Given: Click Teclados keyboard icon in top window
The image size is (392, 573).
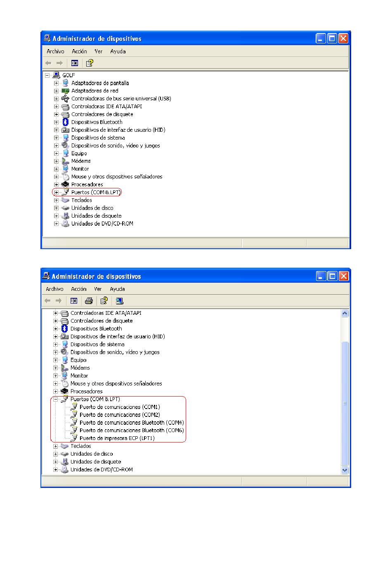Looking at the screenshot, I should [x=65, y=200].
